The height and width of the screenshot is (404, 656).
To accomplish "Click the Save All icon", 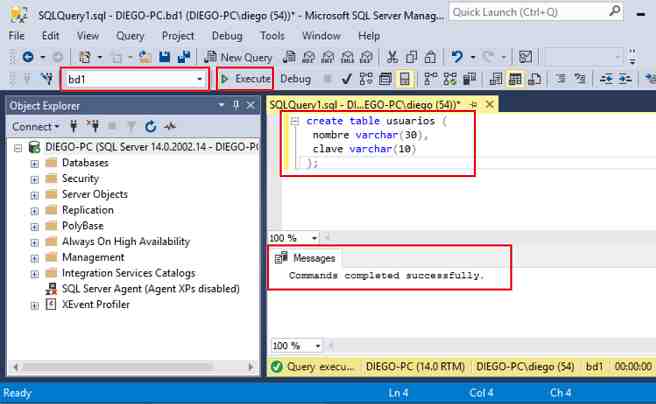I will (x=184, y=57).
